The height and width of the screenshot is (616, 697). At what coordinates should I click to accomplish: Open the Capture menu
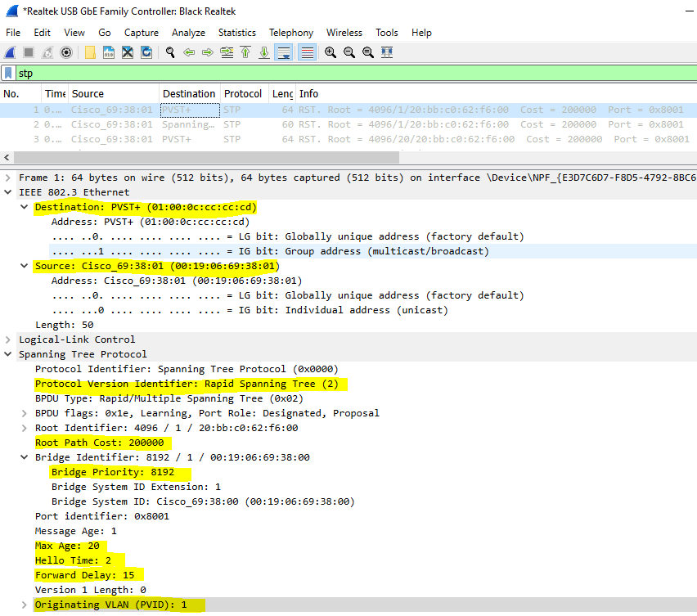142,33
